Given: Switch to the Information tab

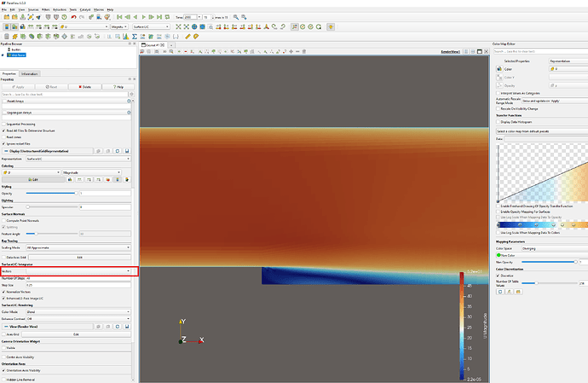Looking at the screenshot, I should click(29, 74).
